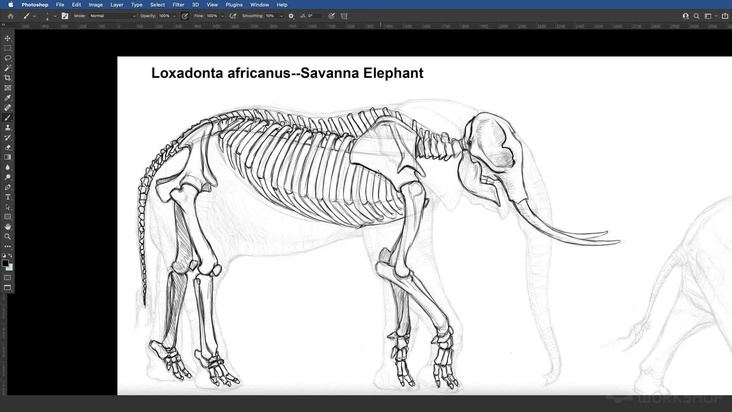Open the Filter menu
This screenshot has width=732, height=412.
tap(178, 5)
